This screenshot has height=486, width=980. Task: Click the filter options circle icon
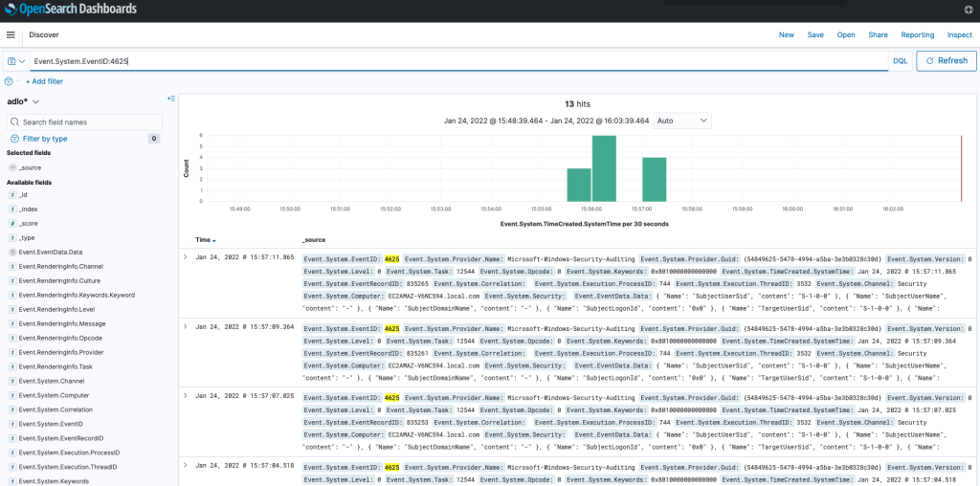point(9,81)
